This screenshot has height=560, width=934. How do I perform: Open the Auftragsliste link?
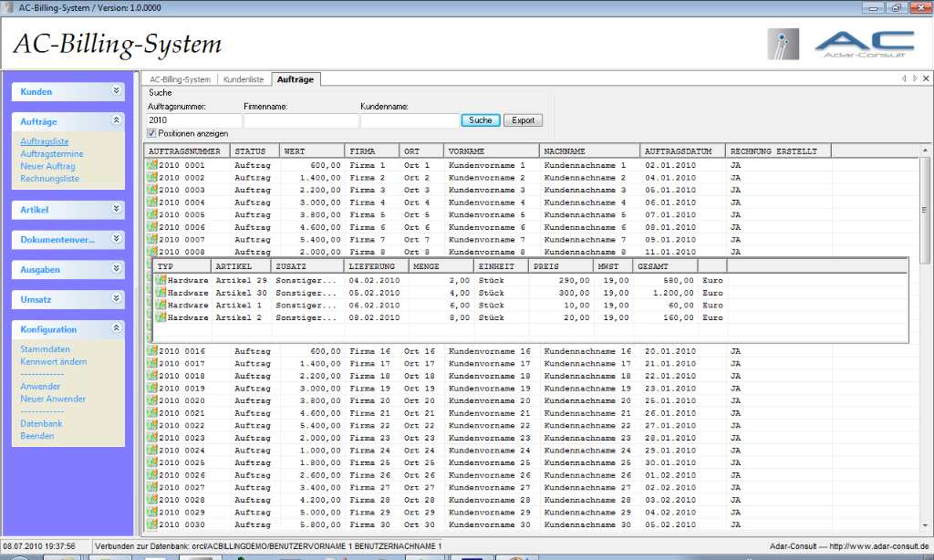(x=45, y=141)
